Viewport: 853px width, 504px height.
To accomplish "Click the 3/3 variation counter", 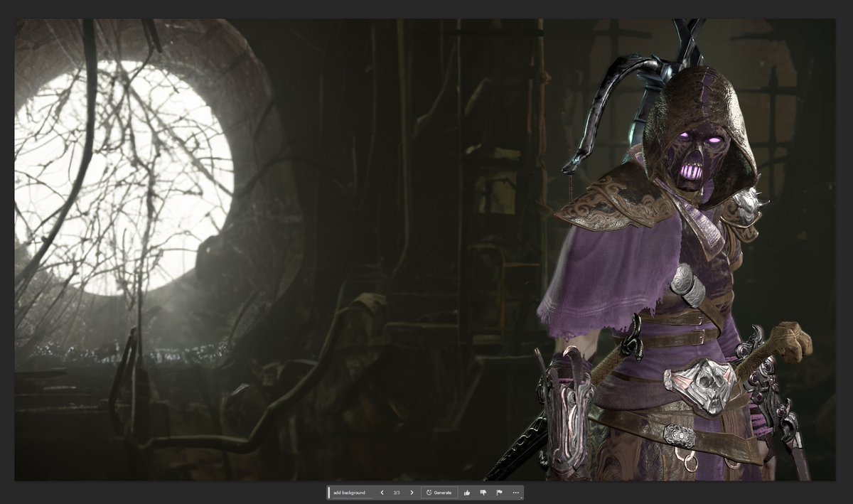I will click(397, 493).
